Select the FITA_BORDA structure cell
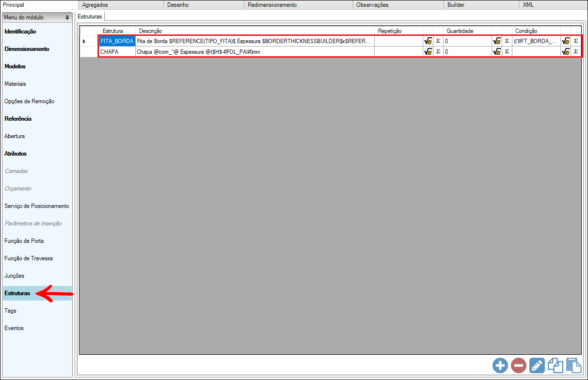Image resolution: width=588 pixels, height=380 pixels. [117, 41]
